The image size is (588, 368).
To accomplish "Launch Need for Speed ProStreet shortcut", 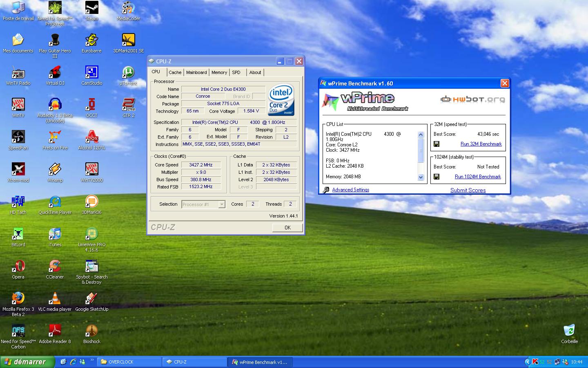I will pyautogui.click(x=55, y=13).
